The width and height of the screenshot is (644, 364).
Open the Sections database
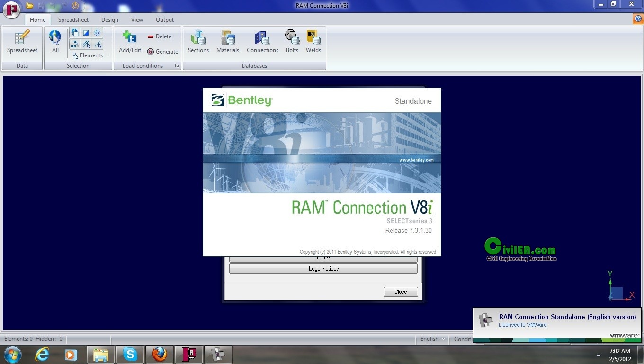[x=198, y=42]
